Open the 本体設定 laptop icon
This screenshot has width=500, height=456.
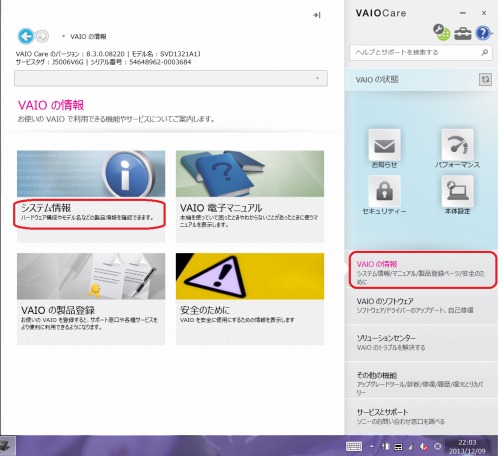coord(457,191)
